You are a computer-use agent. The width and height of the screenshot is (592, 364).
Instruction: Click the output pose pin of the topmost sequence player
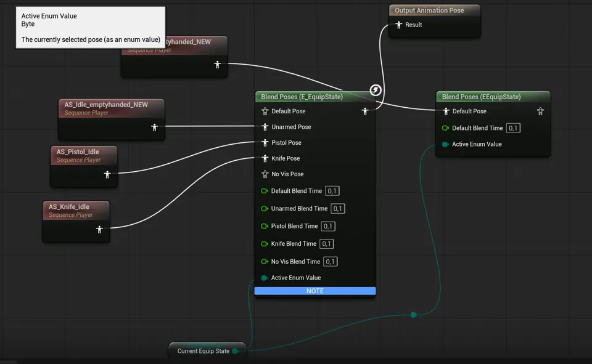217,65
